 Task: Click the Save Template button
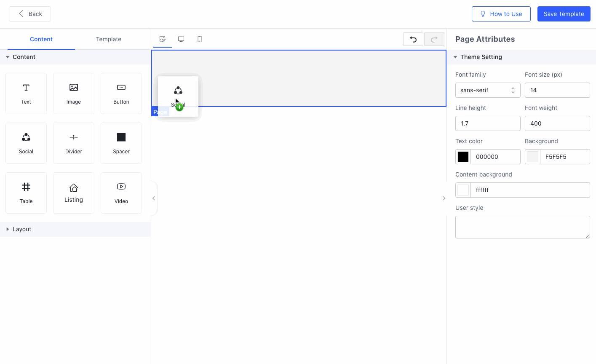[564, 14]
